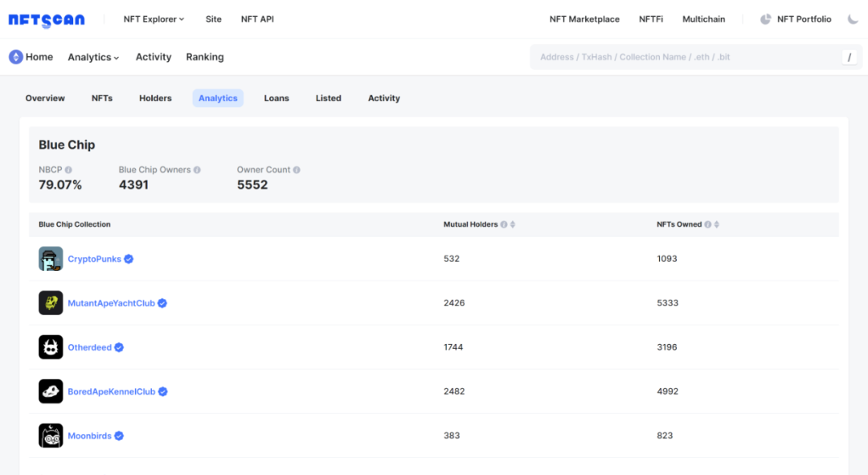Click MutantApeYachtClub verified badge

(x=162, y=303)
